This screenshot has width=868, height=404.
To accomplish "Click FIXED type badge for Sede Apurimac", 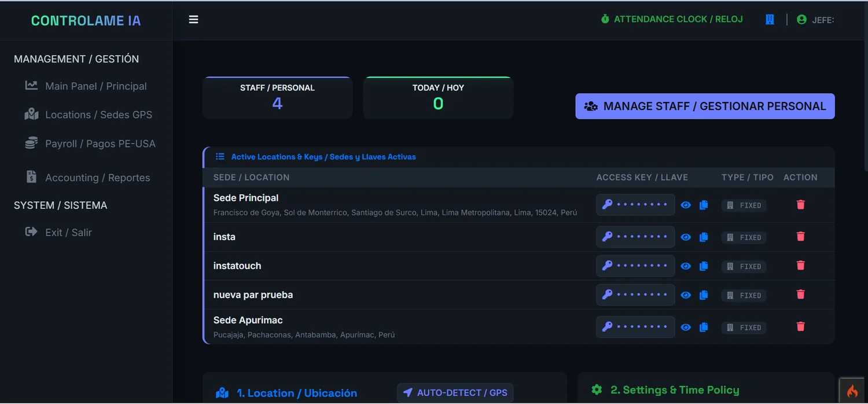I will point(744,328).
